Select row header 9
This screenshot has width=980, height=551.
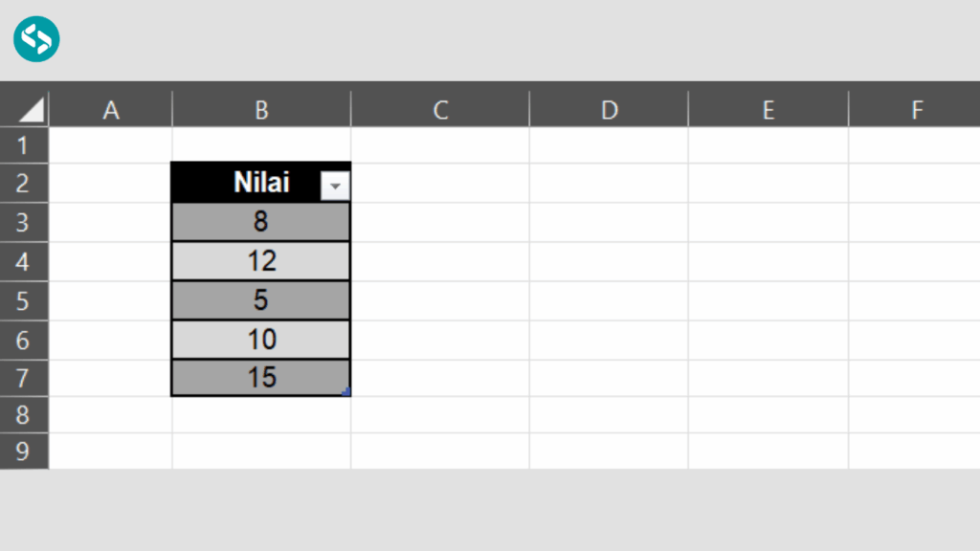tap(24, 452)
